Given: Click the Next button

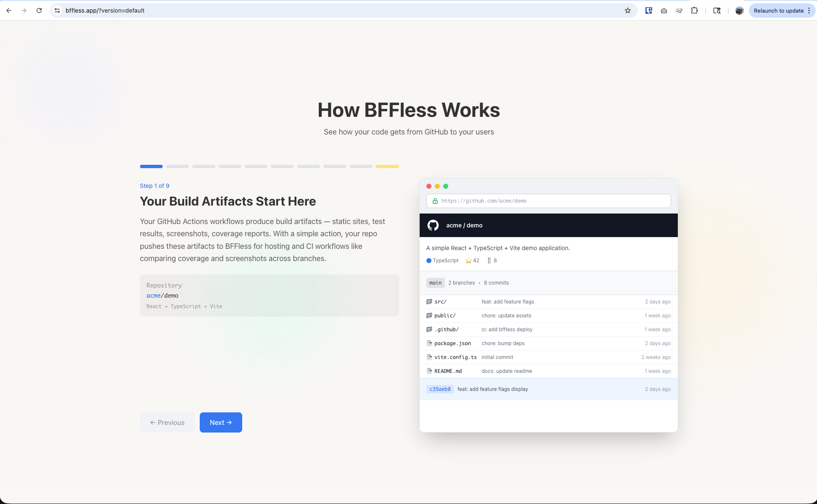Looking at the screenshot, I should [x=221, y=422].
